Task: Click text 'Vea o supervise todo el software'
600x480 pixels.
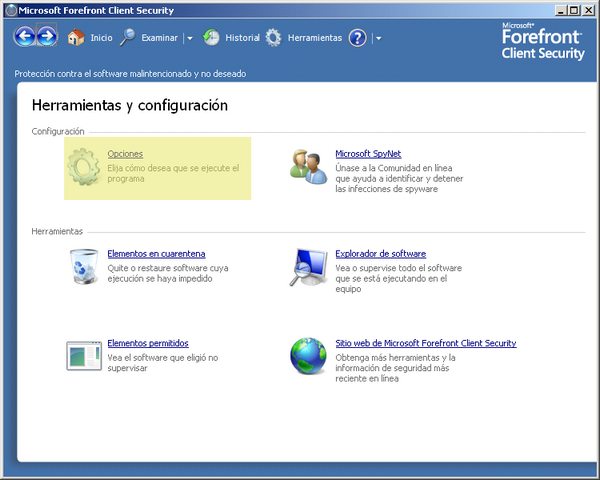Action: [399, 268]
